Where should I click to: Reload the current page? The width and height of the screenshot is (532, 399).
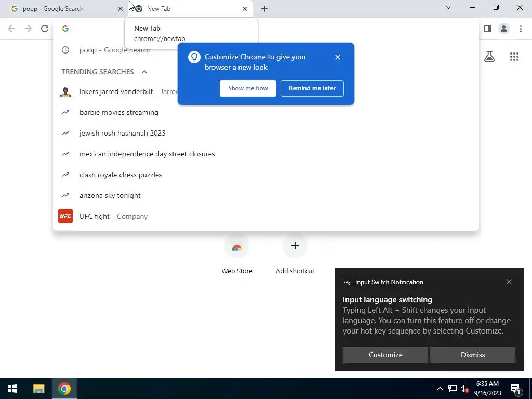tap(45, 29)
